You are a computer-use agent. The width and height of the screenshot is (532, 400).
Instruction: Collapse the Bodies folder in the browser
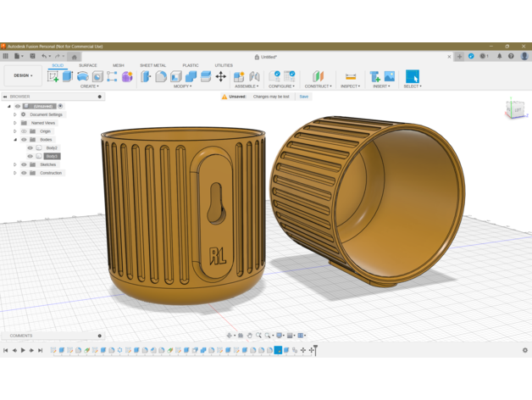pos(14,140)
